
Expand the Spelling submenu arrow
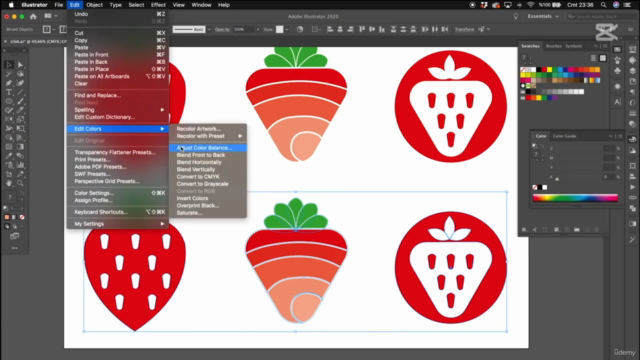tap(162, 110)
